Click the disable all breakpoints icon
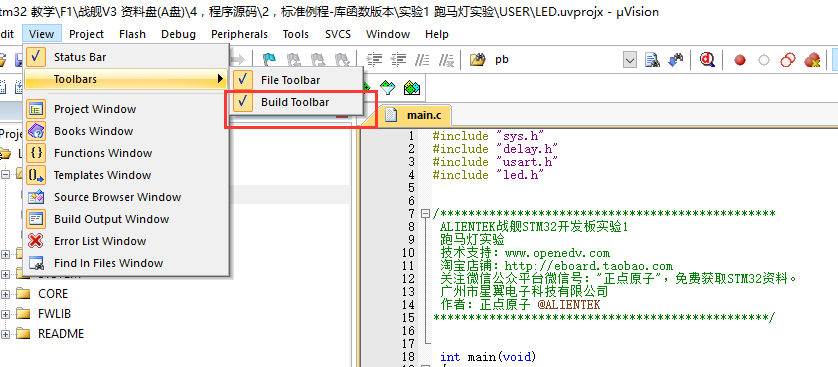Viewport: 838px width, 367px height. point(788,60)
